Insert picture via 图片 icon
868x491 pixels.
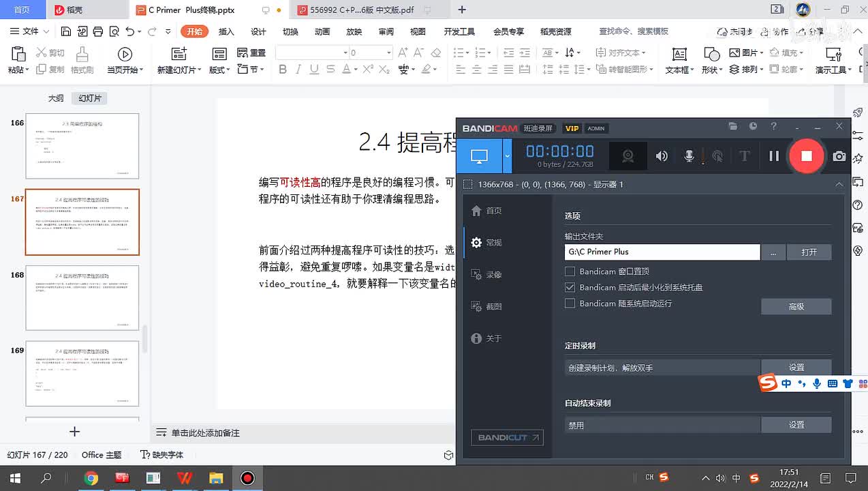[734, 53]
